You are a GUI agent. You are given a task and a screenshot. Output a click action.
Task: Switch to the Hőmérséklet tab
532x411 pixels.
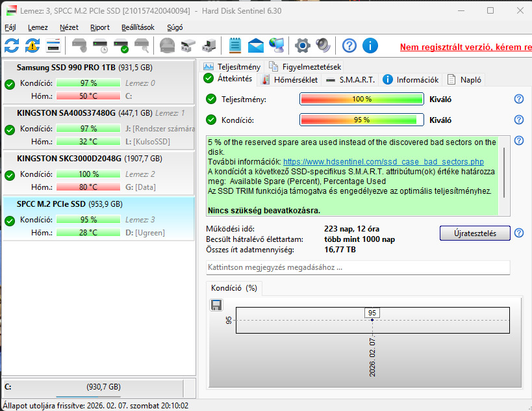[x=290, y=80]
